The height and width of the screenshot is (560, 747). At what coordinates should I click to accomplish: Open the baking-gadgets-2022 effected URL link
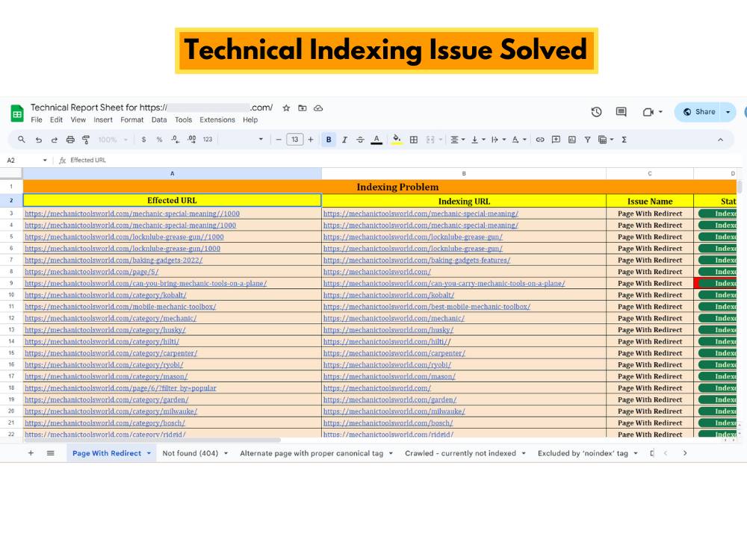[x=114, y=260]
